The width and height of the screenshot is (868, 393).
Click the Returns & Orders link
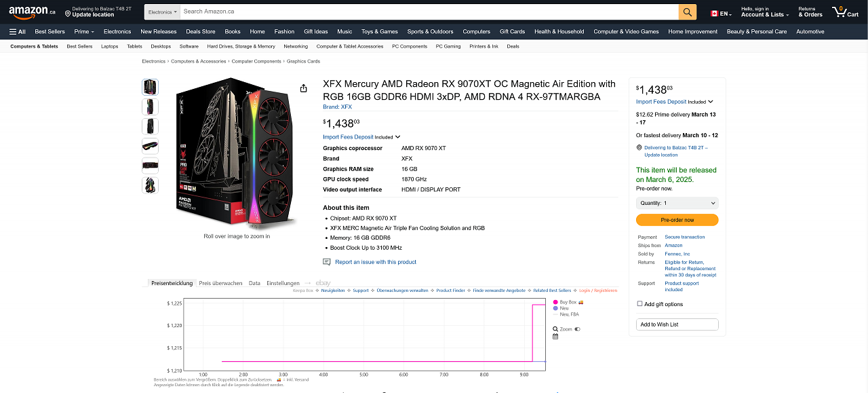[810, 12]
